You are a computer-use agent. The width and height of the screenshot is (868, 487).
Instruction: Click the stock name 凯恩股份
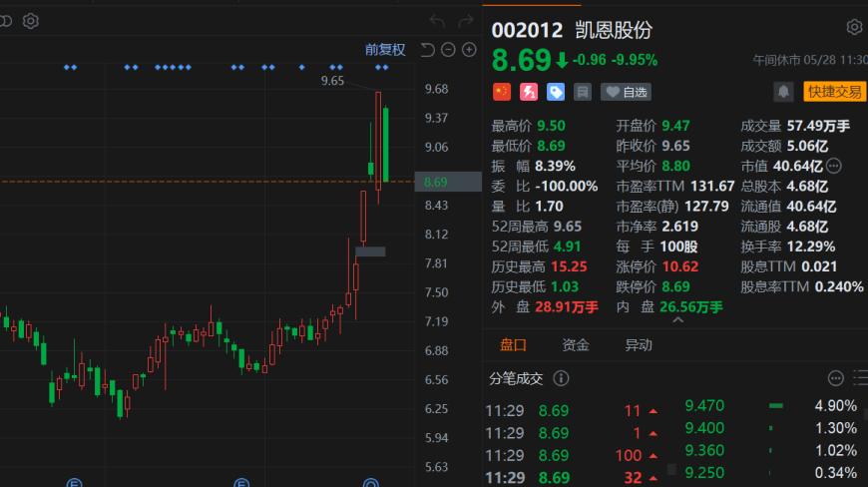pyautogui.click(x=614, y=30)
